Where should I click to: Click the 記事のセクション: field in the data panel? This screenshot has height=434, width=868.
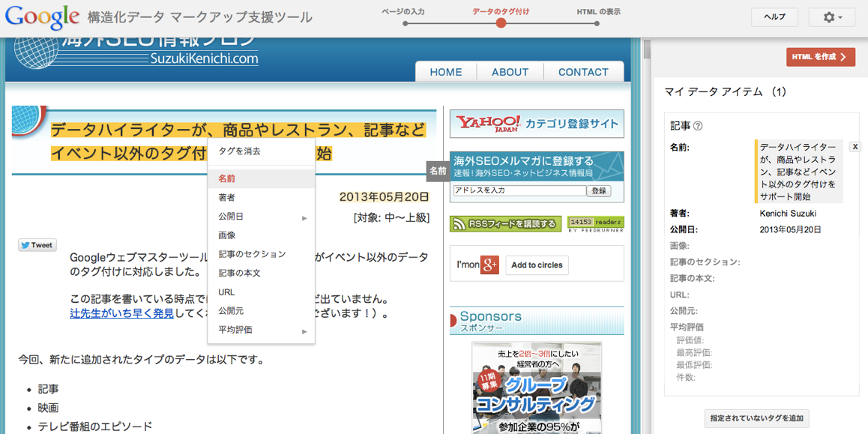tap(705, 262)
